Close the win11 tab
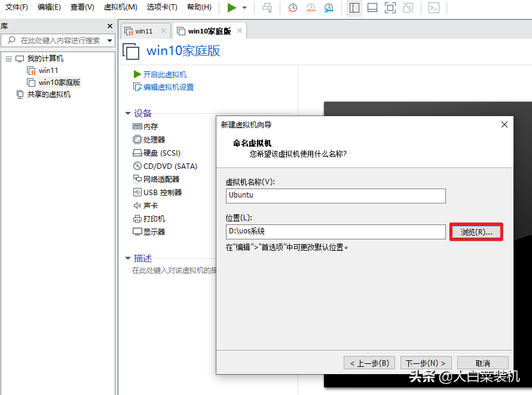The width and height of the screenshot is (532, 395). 164,31
